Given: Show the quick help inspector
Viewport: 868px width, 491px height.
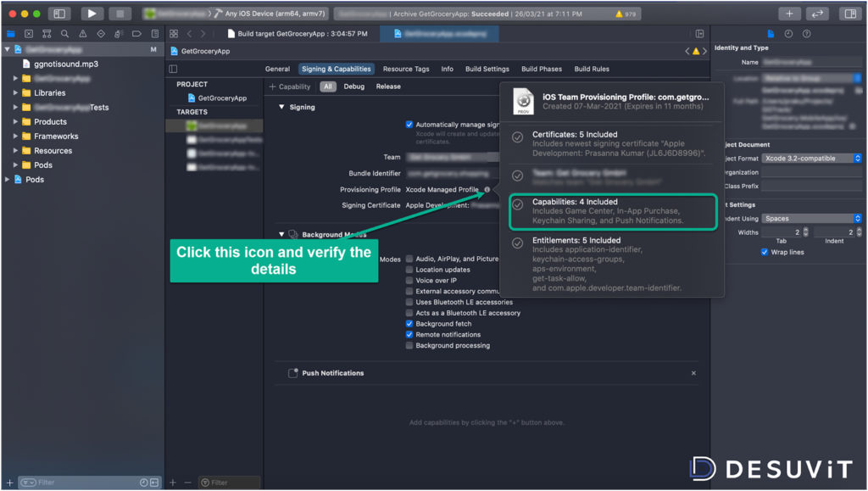Looking at the screenshot, I should [x=807, y=34].
